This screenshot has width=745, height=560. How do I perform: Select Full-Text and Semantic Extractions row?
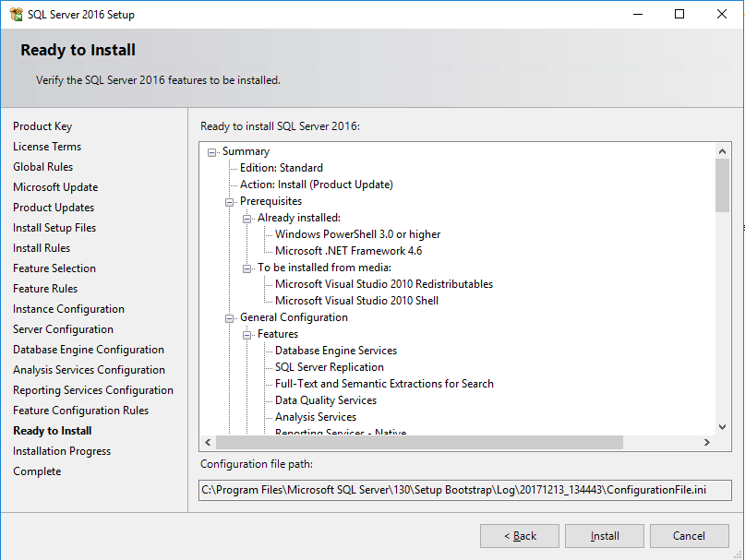384,384
